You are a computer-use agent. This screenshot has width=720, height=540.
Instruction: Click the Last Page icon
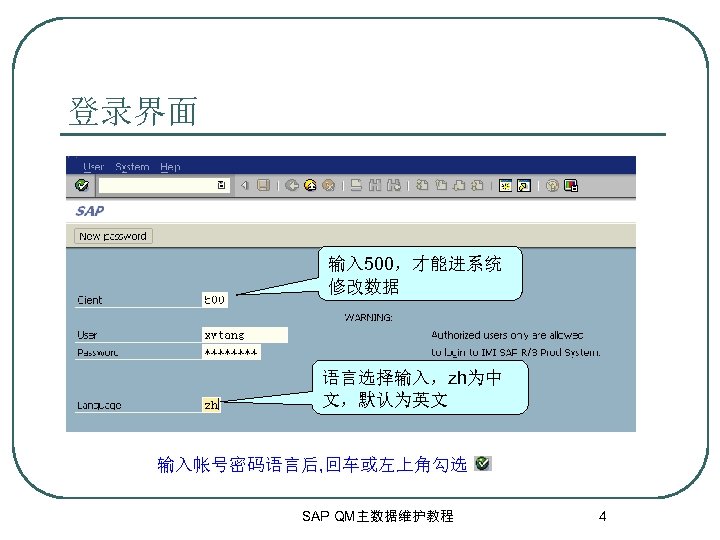click(478, 186)
